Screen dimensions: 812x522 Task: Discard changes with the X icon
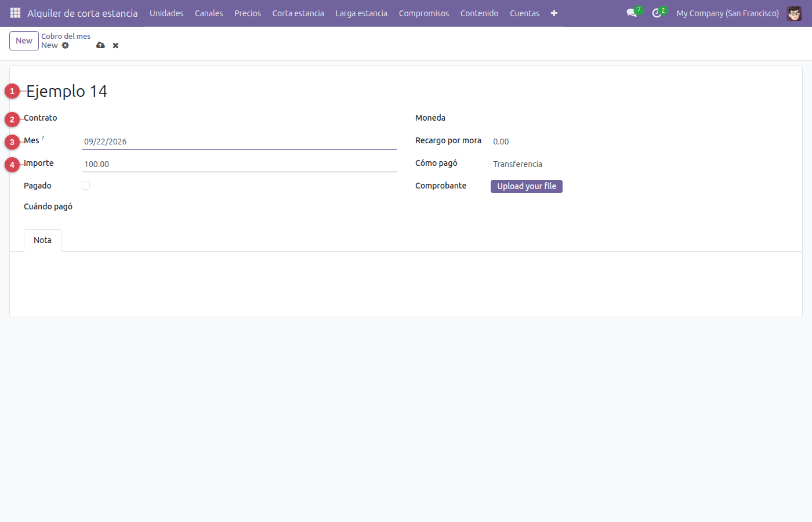115,45
